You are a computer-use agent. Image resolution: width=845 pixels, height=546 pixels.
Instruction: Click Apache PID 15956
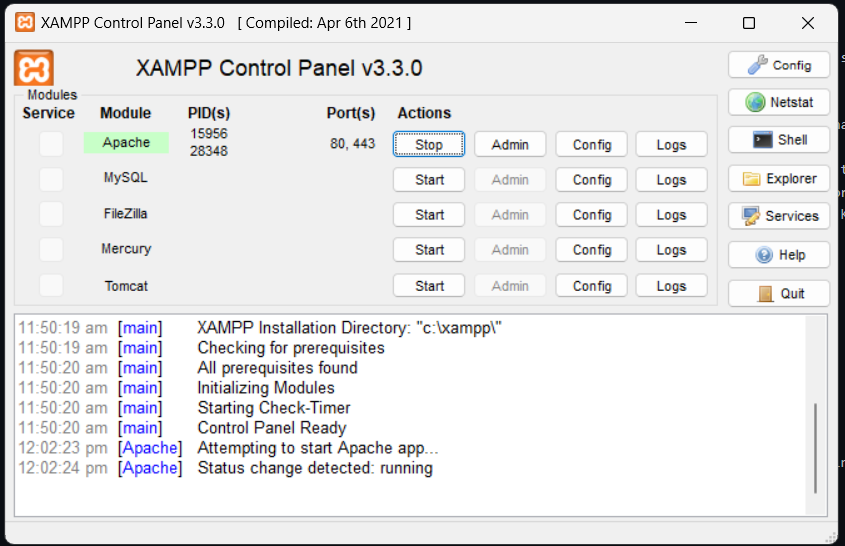click(209, 133)
